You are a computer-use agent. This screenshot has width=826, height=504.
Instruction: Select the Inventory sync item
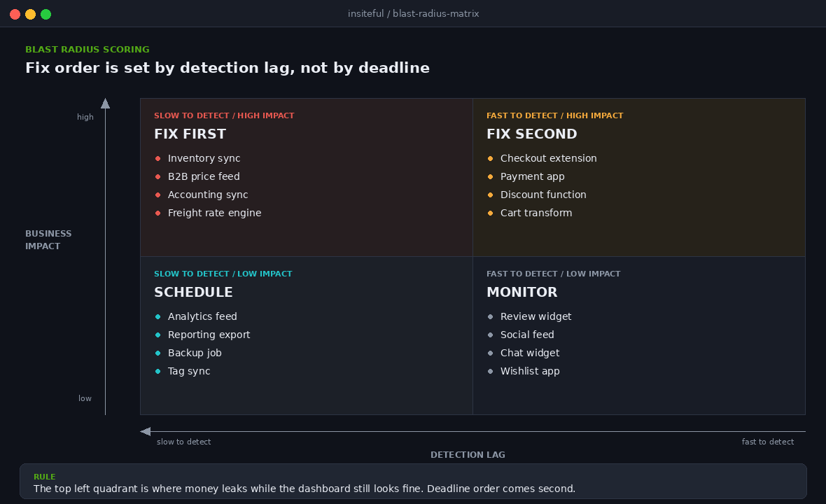tap(204, 158)
